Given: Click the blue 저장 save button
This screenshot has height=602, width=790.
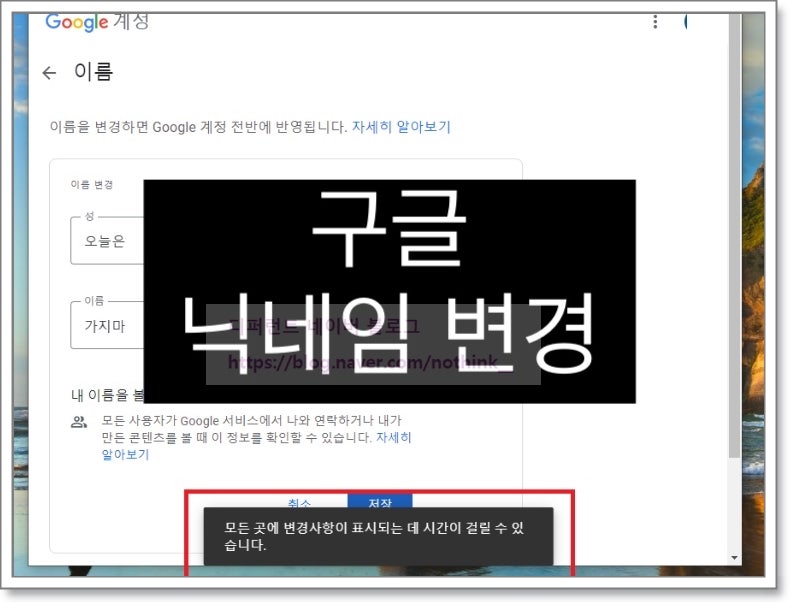Looking at the screenshot, I should tap(380, 501).
